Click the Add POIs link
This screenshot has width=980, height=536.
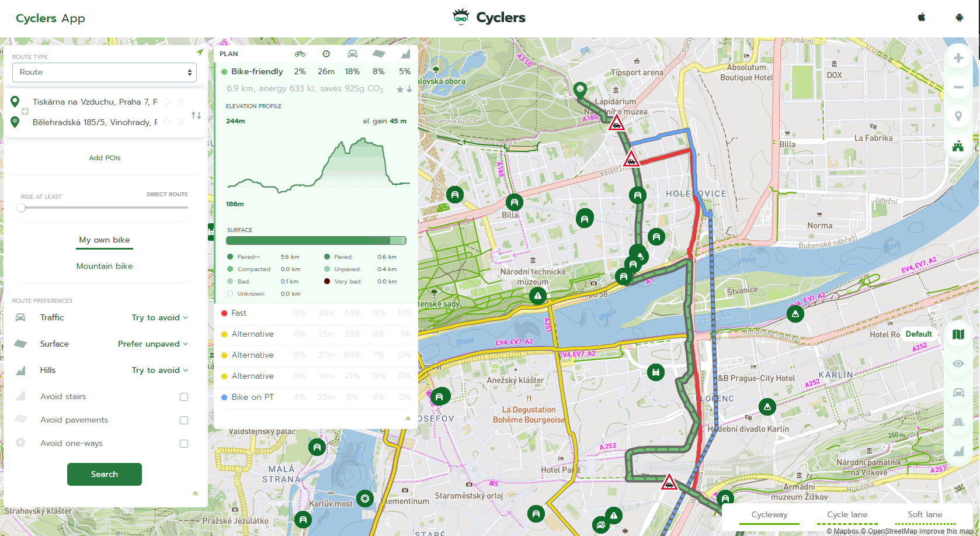[x=105, y=158]
